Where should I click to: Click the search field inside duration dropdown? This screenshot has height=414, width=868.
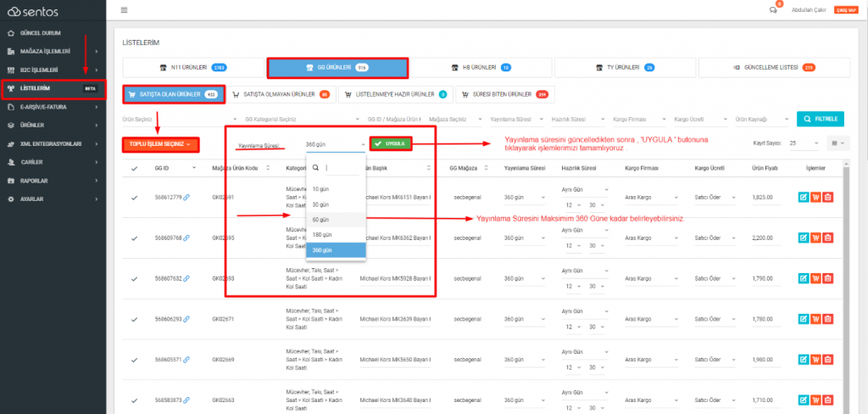(x=341, y=168)
